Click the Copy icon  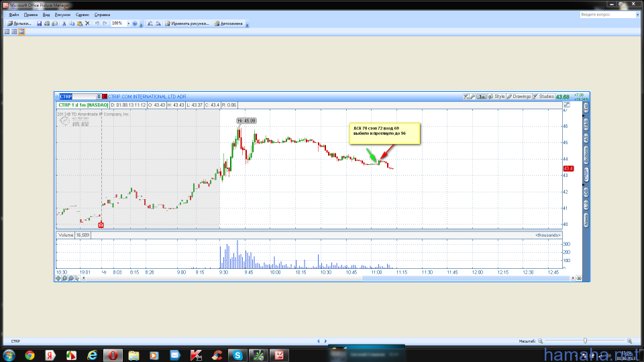(x=72, y=24)
